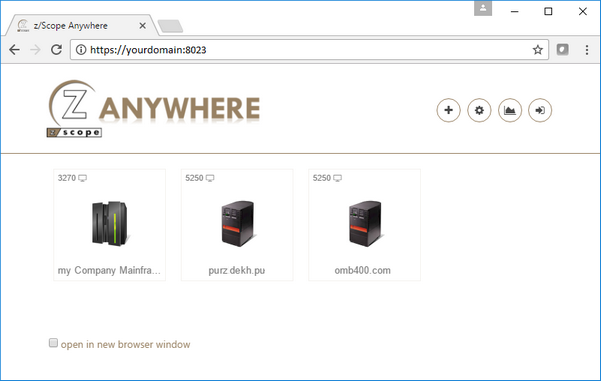
Task: Click the my Company Mainfra... label
Action: [x=109, y=271]
